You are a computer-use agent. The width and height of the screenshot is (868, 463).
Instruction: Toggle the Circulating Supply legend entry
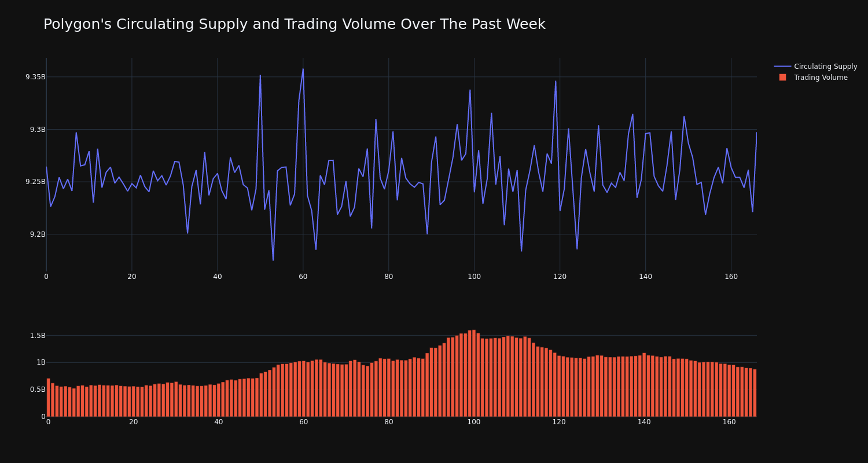tap(815, 67)
